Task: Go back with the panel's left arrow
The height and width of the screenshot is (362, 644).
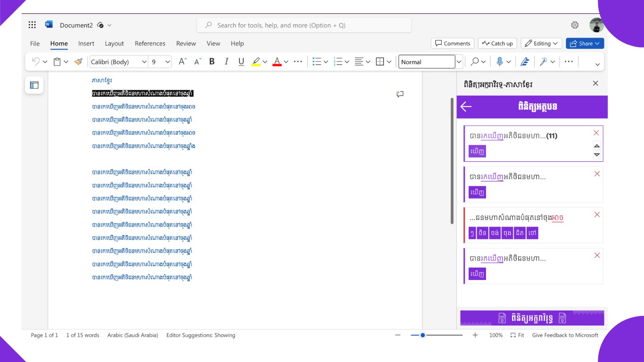Action: click(x=466, y=107)
